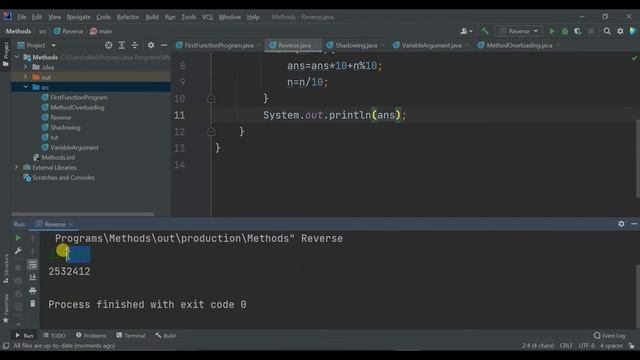Expand External Libraries node
The height and width of the screenshot is (360, 640).
17,167
